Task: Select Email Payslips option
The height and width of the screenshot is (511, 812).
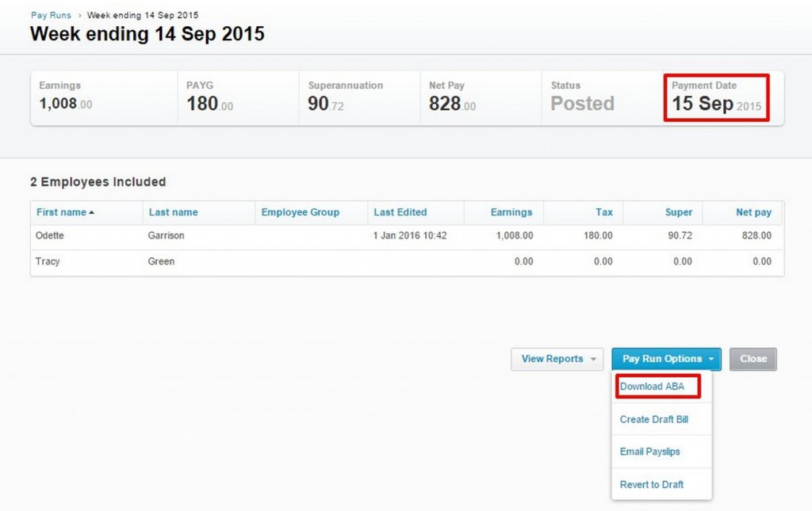Action: click(652, 452)
